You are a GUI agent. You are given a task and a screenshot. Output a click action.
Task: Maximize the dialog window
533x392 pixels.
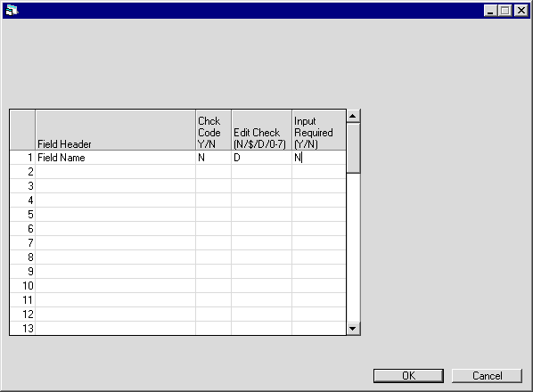point(505,11)
